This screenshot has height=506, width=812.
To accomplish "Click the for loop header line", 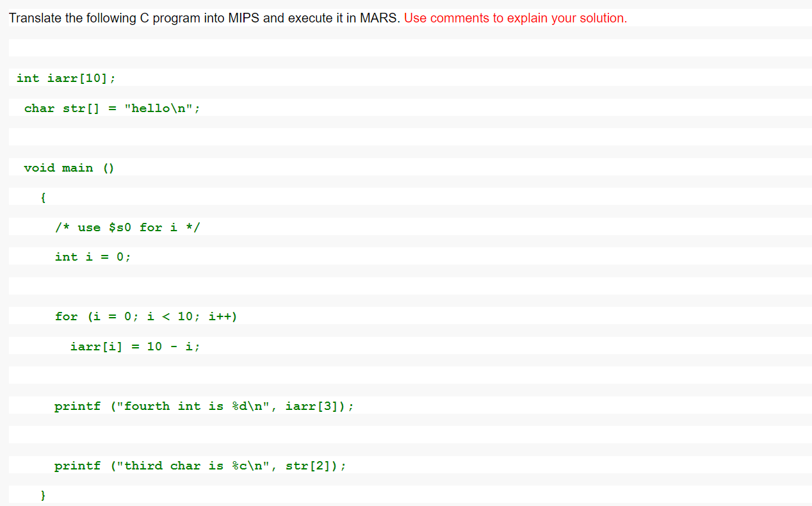I will 146,316.
